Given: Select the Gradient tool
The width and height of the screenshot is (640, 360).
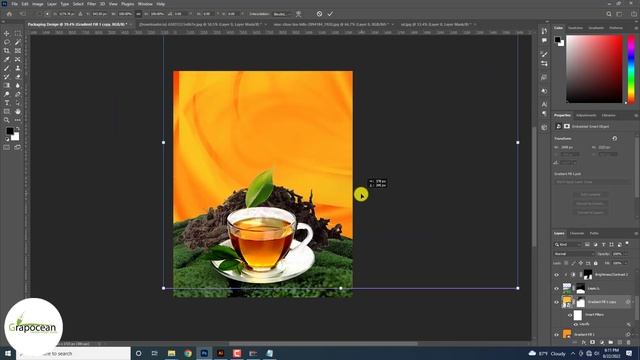Looking at the screenshot, I should [7, 85].
